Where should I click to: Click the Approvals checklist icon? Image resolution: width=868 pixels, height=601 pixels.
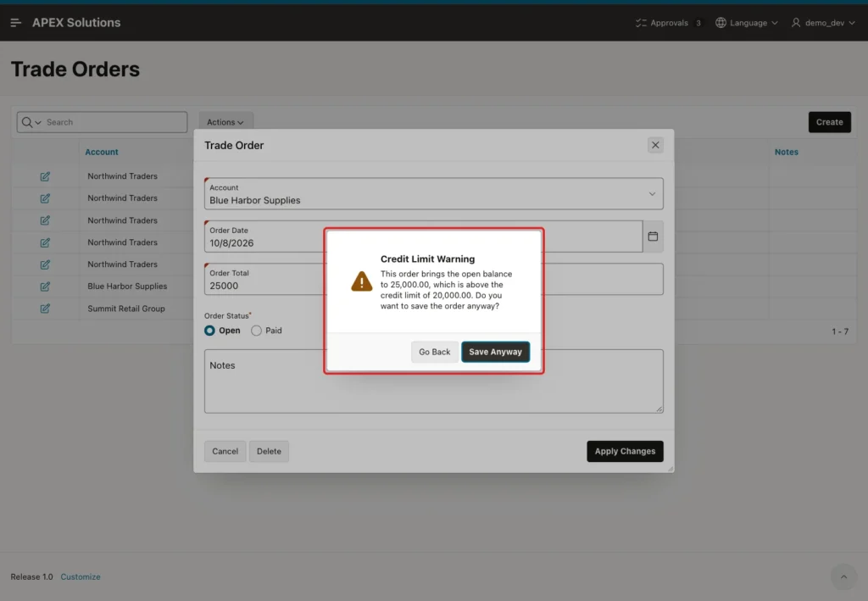pos(641,23)
